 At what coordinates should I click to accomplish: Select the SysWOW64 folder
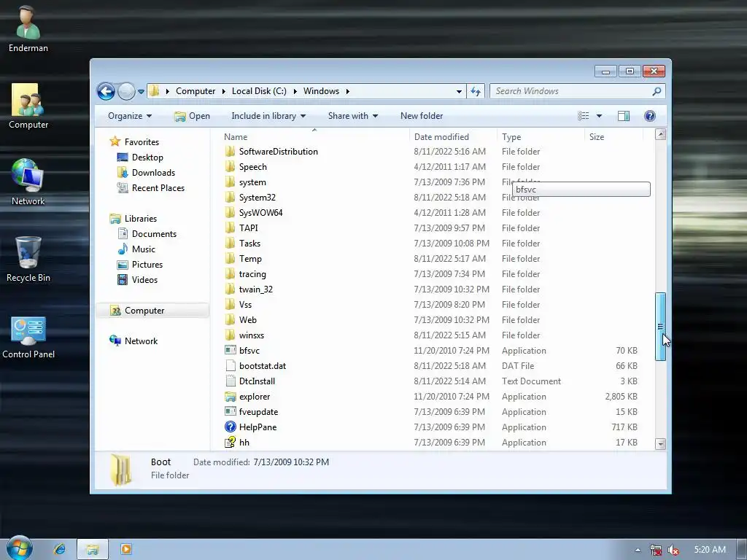260,212
